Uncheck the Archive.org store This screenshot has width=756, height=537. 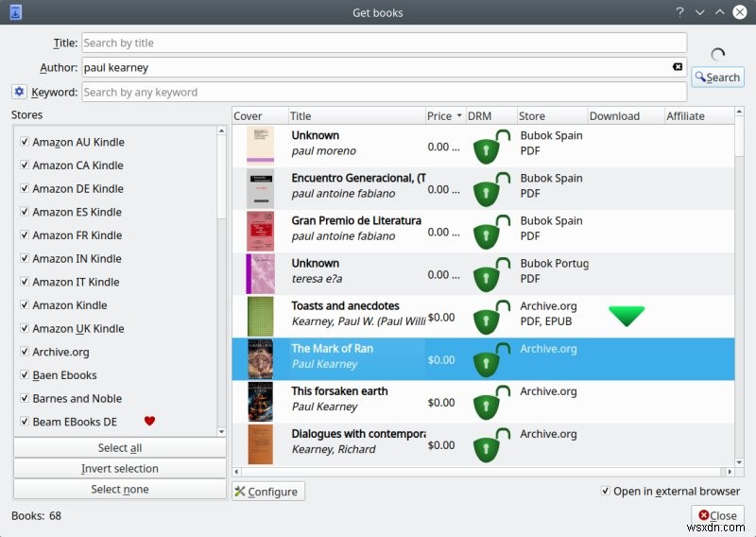25,352
